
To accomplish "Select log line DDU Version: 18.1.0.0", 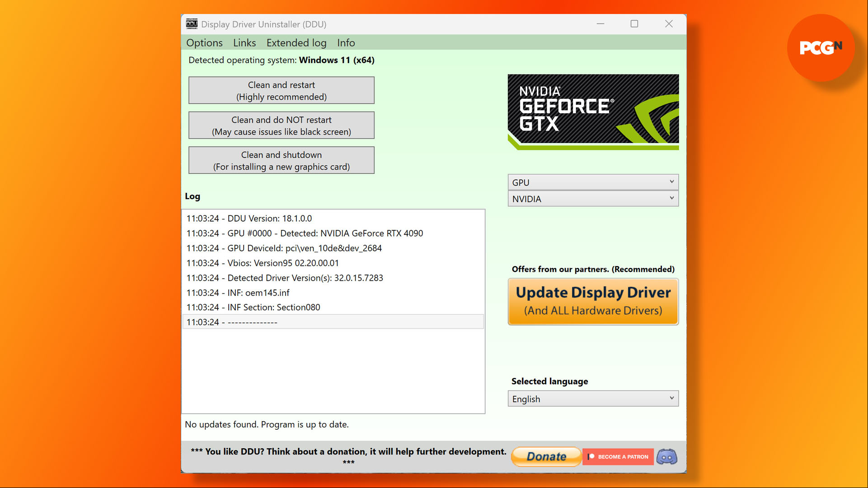I will pyautogui.click(x=333, y=218).
